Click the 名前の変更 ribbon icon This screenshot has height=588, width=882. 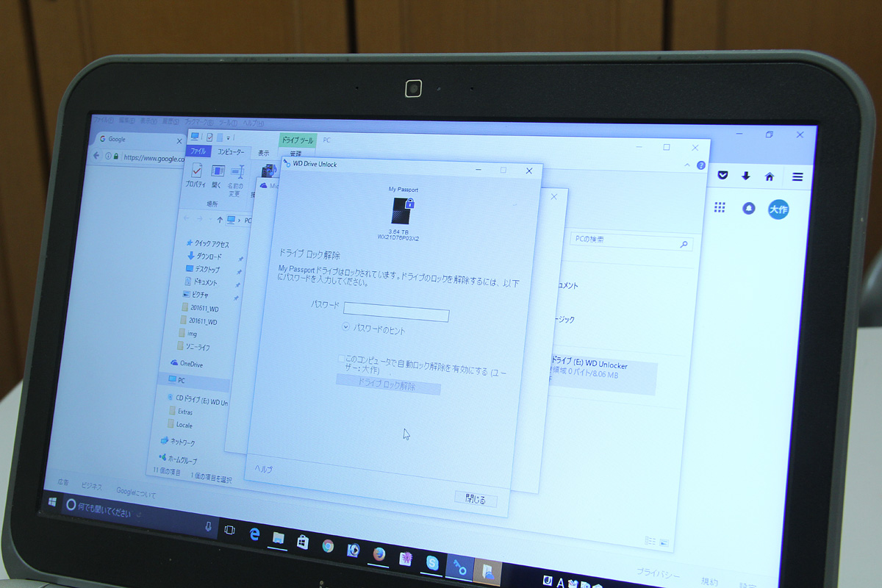tap(236, 180)
